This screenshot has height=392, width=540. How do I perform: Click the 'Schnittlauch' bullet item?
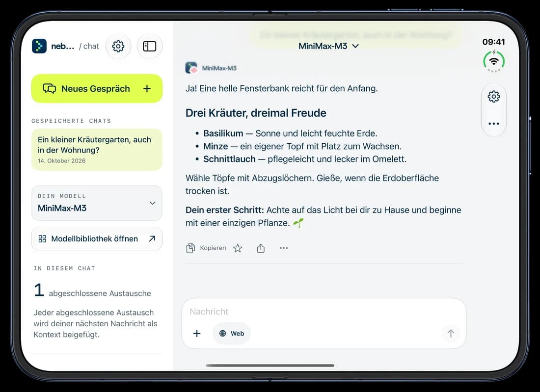(301, 159)
